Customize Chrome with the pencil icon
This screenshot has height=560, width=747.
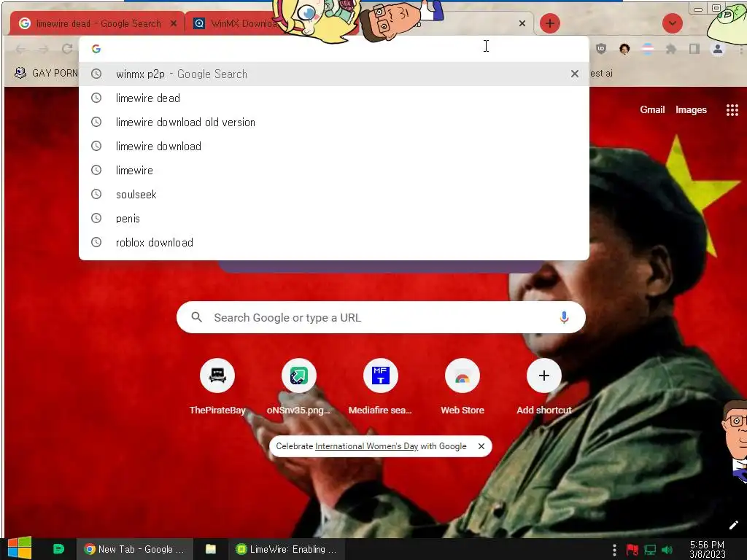pos(733,525)
